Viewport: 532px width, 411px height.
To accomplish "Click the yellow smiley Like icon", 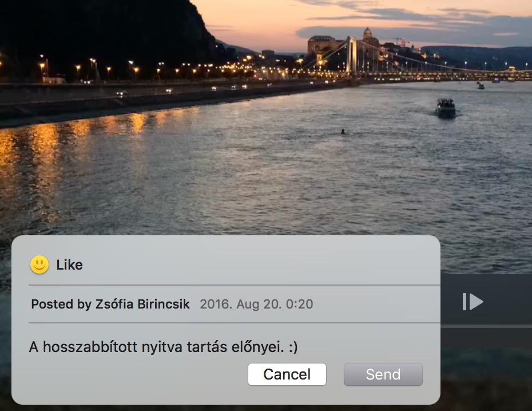I will tap(39, 264).
